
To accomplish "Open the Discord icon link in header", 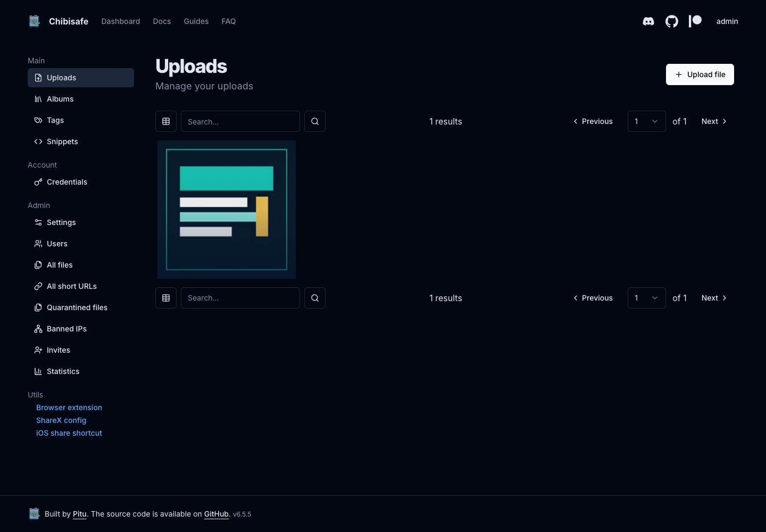I will (x=648, y=21).
